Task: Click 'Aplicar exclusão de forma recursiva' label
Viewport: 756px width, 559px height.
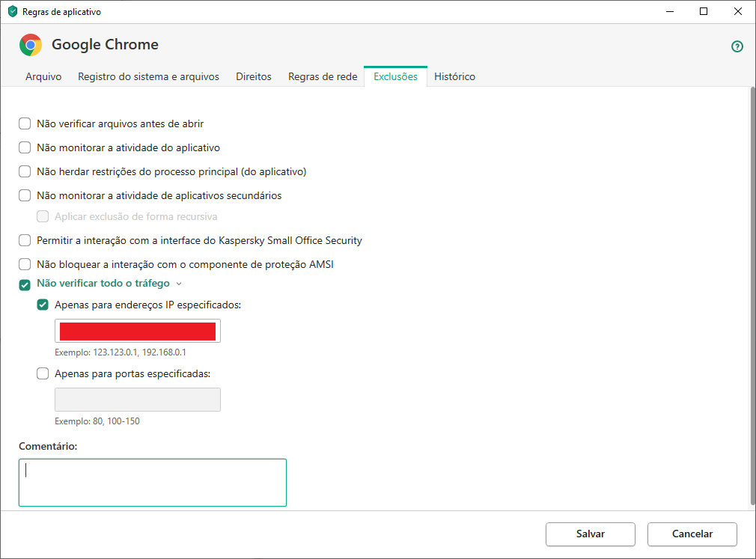Action: pyautogui.click(x=136, y=216)
